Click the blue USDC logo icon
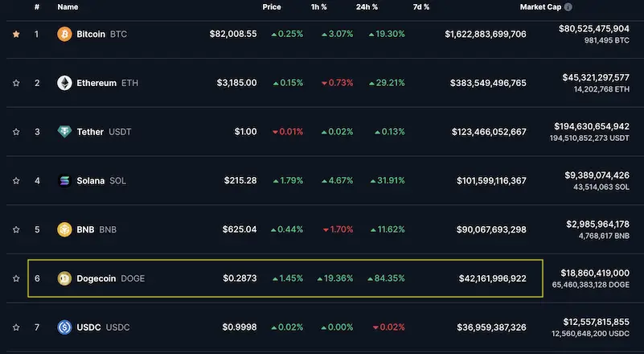 coord(64,327)
